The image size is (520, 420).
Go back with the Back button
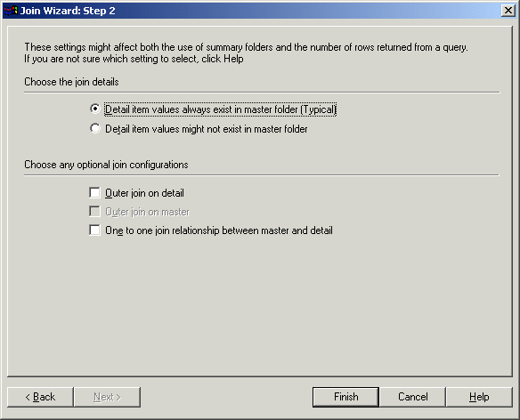click(40, 397)
